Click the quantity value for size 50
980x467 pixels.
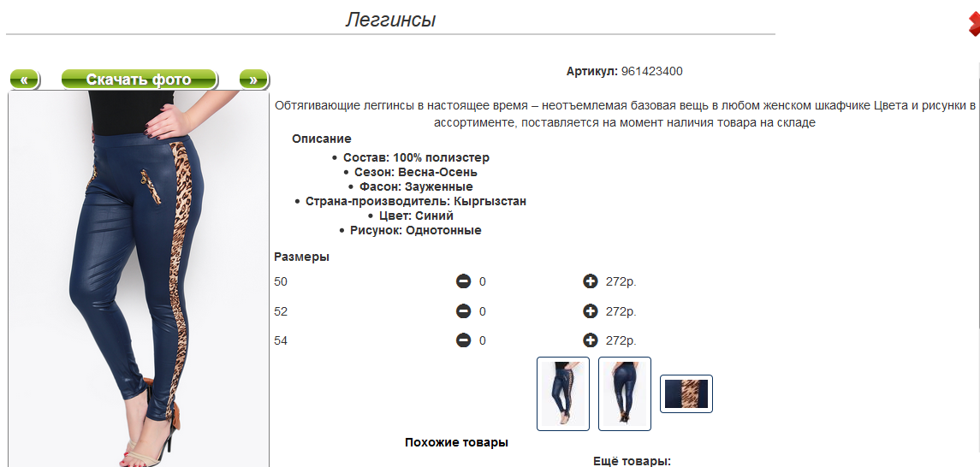coord(483,282)
